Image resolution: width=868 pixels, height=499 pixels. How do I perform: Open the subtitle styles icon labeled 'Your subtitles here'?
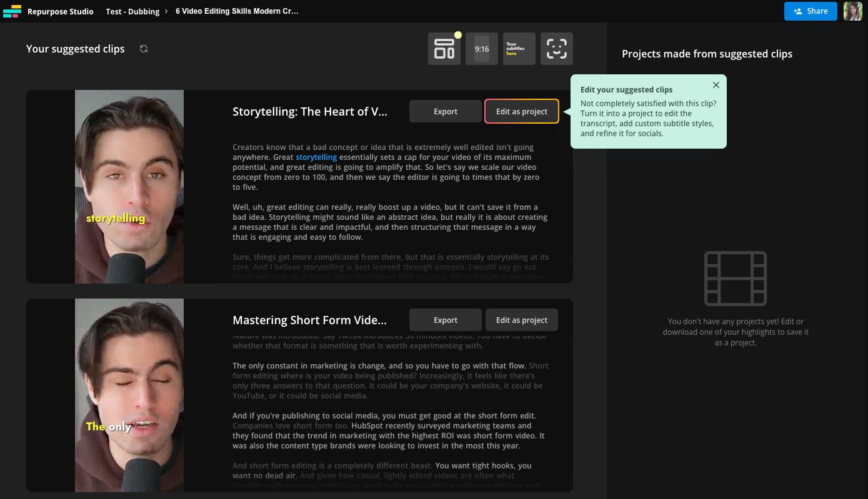click(519, 48)
